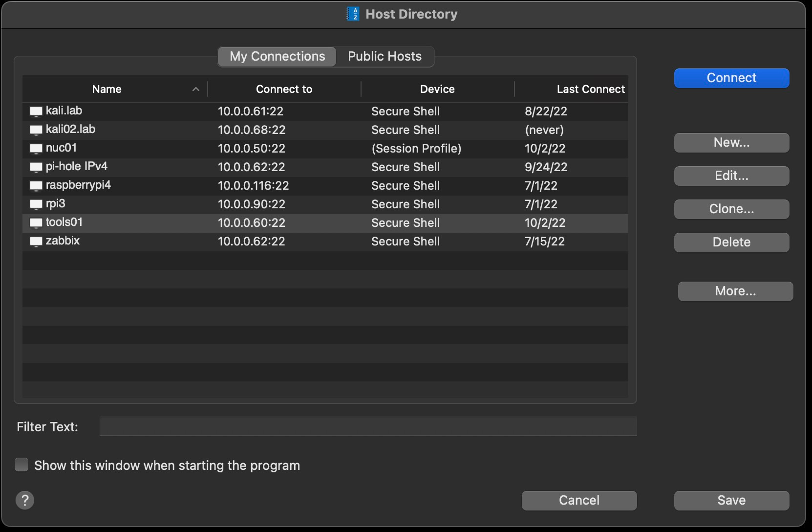The width and height of the screenshot is (812, 532).
Task: Select the My Connections tab
Action: point(277,56)
